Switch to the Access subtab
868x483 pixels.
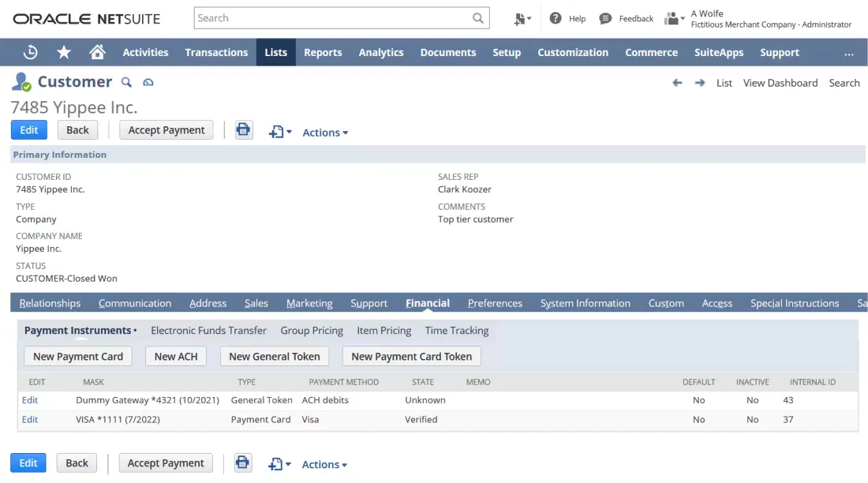click(x=716, y=303)
